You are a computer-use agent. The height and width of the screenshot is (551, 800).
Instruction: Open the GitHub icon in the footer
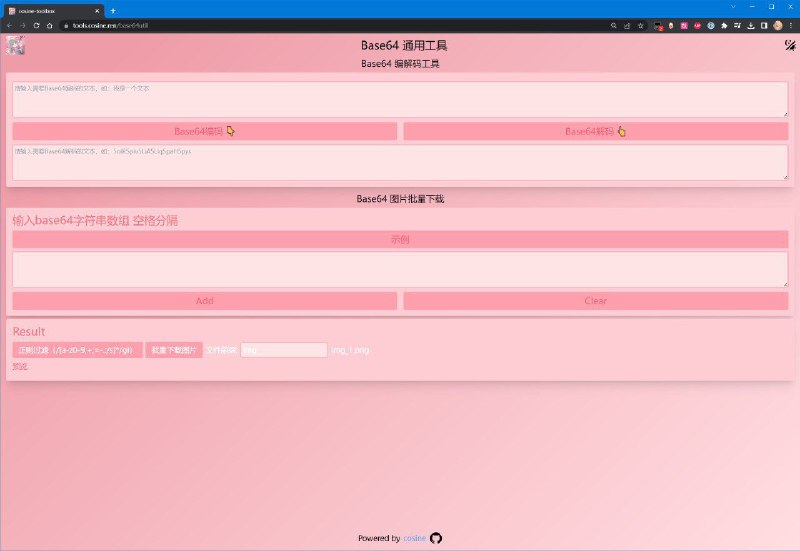pyautogui.click(x=435, y=538)
